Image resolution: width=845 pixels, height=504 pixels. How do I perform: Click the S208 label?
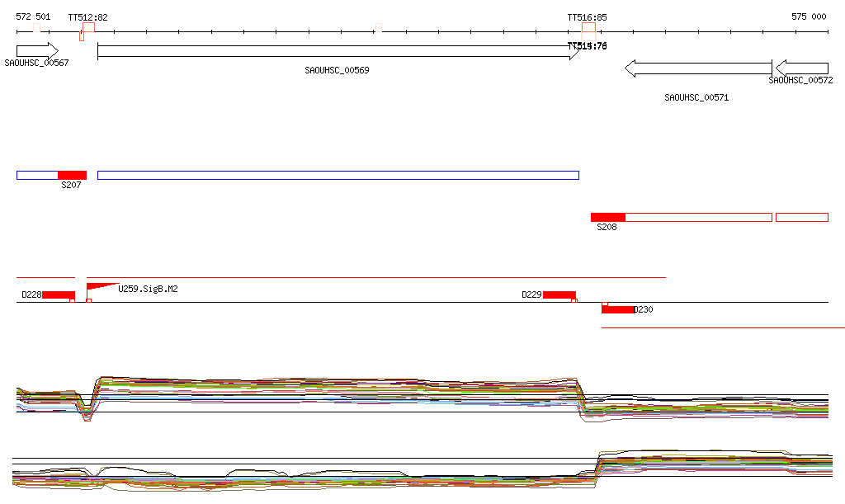(x=607, y=227)
